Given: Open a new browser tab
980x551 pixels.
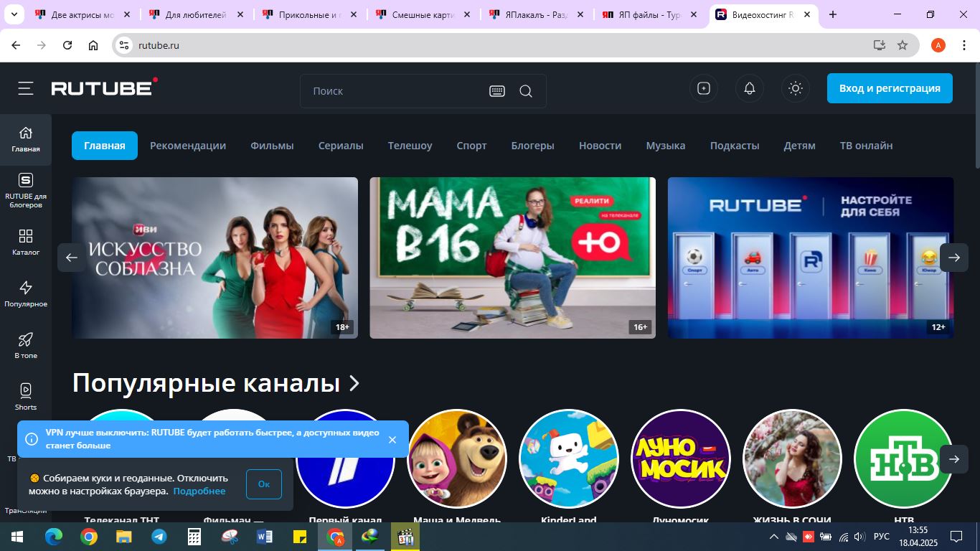Looking at the screenshot, I should point(833,14).
